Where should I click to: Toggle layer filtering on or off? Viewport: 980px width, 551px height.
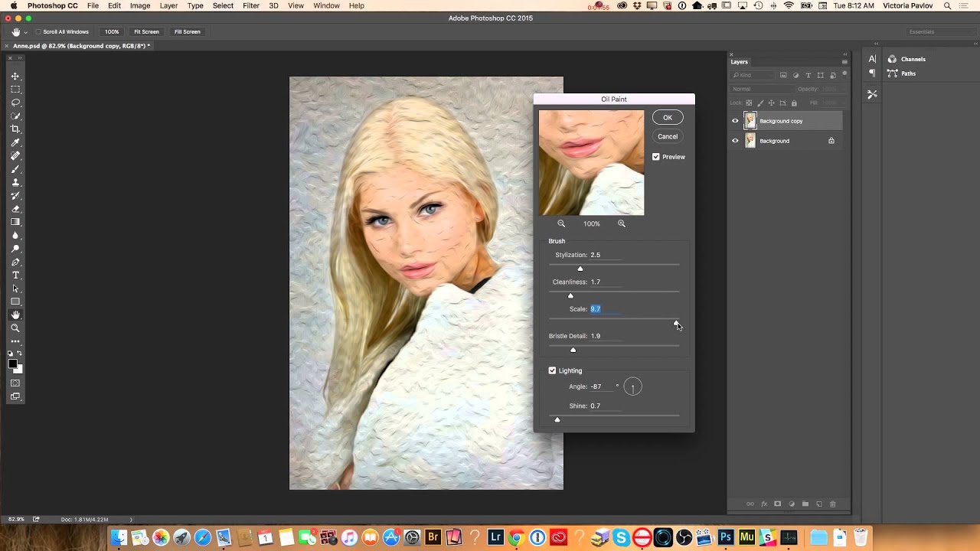click(845, 74)
